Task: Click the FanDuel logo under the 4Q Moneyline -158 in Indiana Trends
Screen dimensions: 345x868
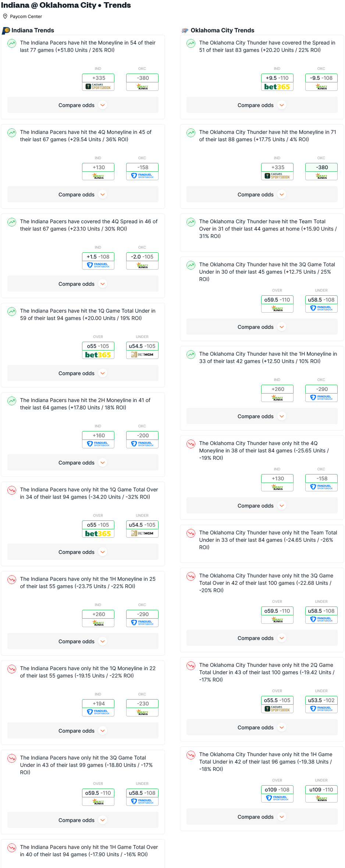Action: [142, 176]
